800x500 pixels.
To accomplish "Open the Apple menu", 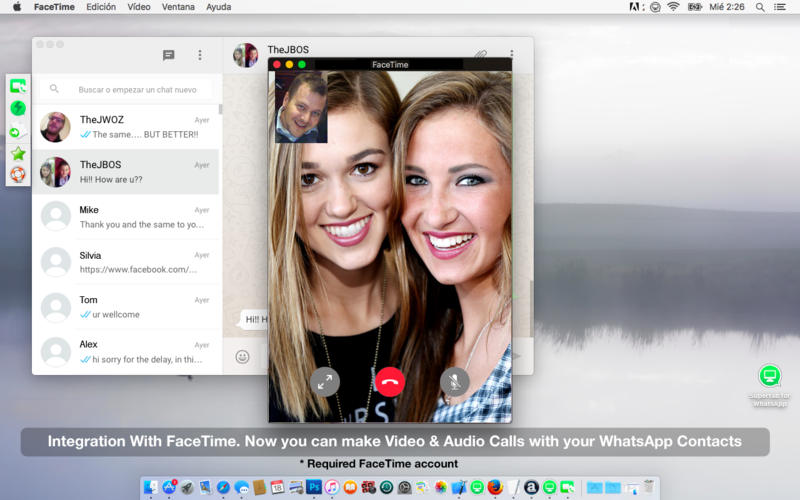I will pos(17,7).
